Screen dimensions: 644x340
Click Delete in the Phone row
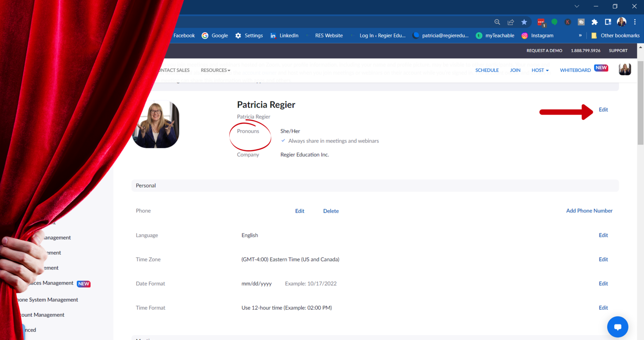point(331,211)
